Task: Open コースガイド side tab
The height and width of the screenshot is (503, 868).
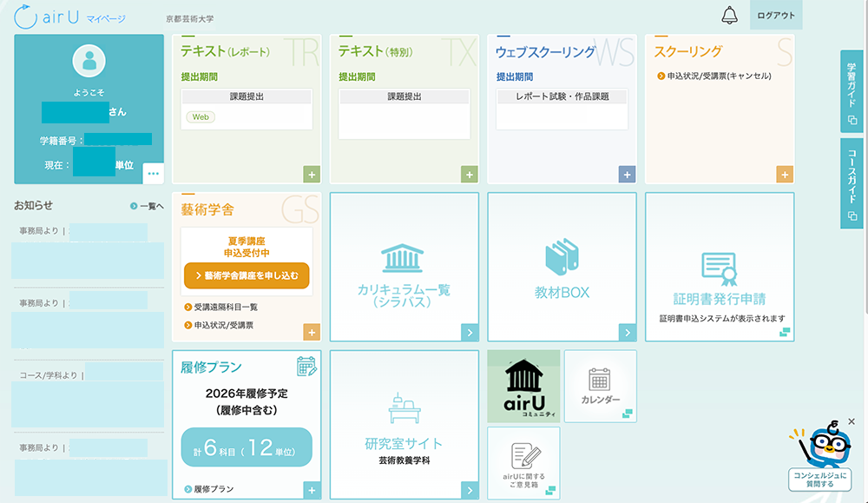Action: pyautogui.click(x=852, y=183)
